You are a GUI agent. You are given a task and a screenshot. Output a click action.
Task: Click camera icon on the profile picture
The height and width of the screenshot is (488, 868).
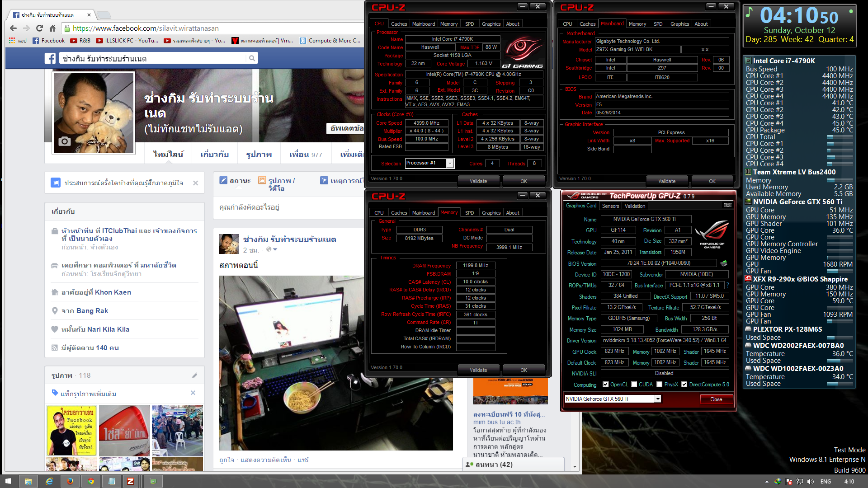pos(65,141)
